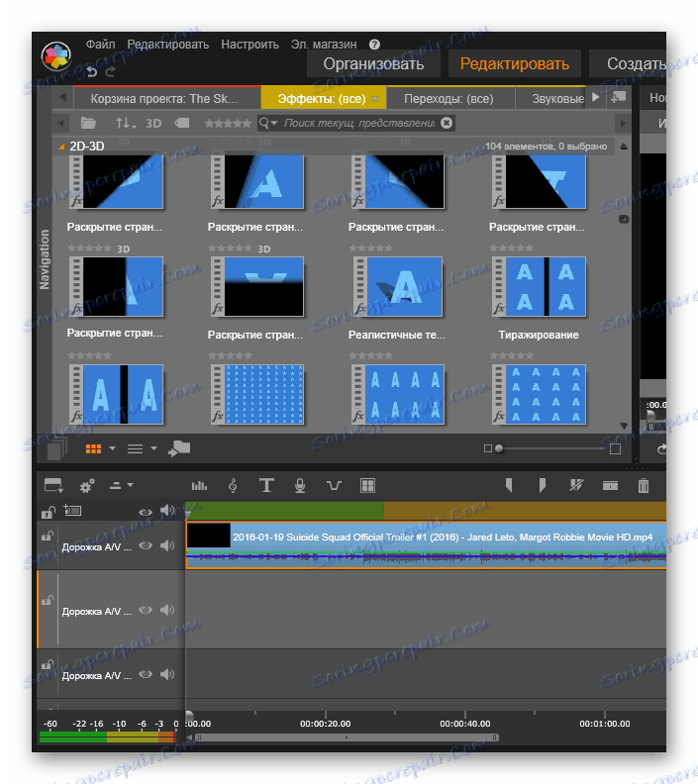
Task: Switch to the large Редактировать workspace button
Action: coord(515,63)
